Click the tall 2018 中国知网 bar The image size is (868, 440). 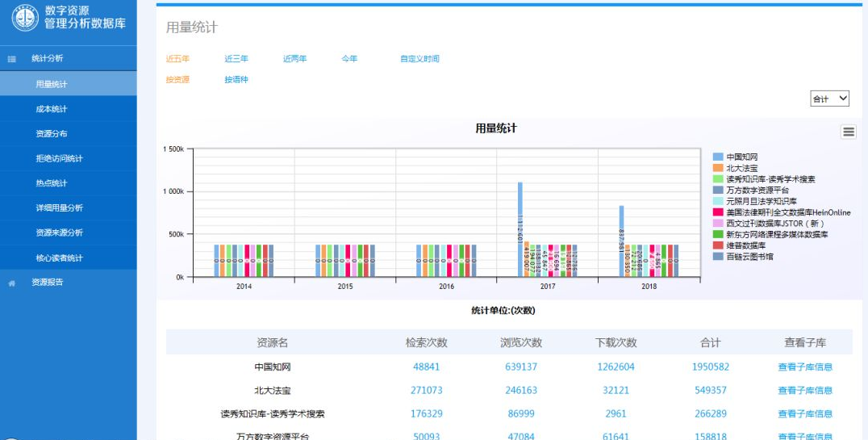click(x=622, y=241)
